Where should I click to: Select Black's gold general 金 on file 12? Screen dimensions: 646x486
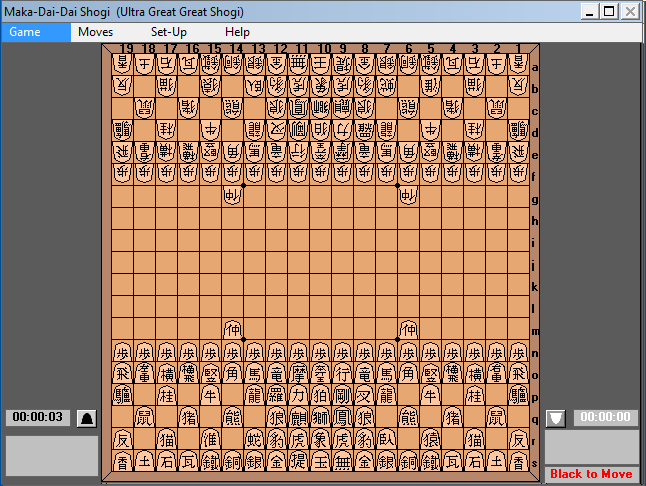pyautogui.click(x=276, y=461)
